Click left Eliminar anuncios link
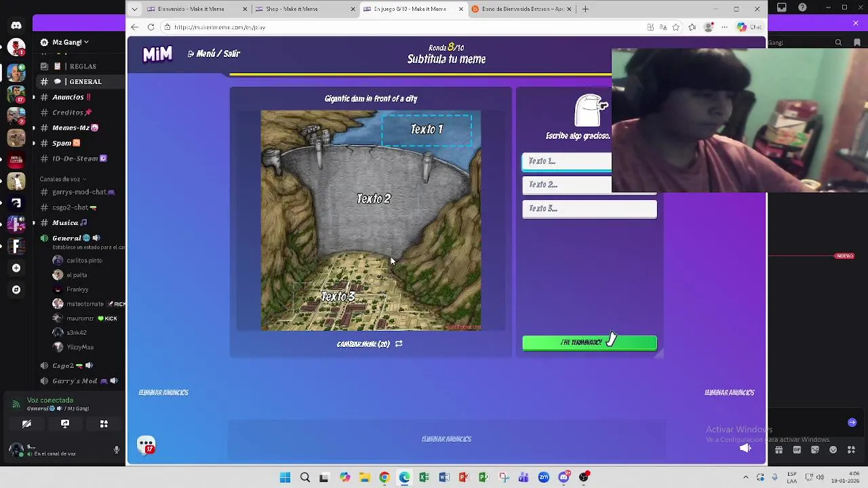Screen dimensions: 868x488 [x=163, y=392]
